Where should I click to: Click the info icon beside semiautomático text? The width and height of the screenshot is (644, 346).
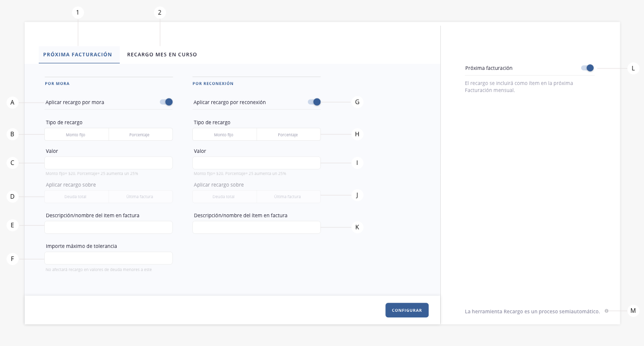click(x=606, y=311)
